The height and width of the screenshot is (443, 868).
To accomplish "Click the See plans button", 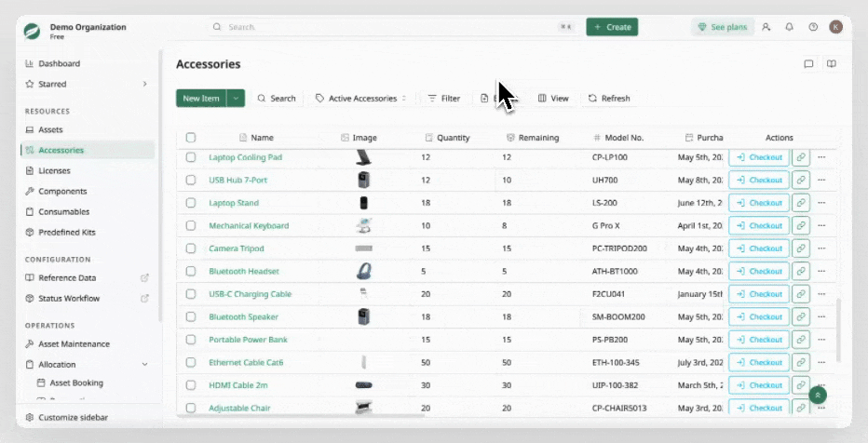I will (x=723, y=27).
